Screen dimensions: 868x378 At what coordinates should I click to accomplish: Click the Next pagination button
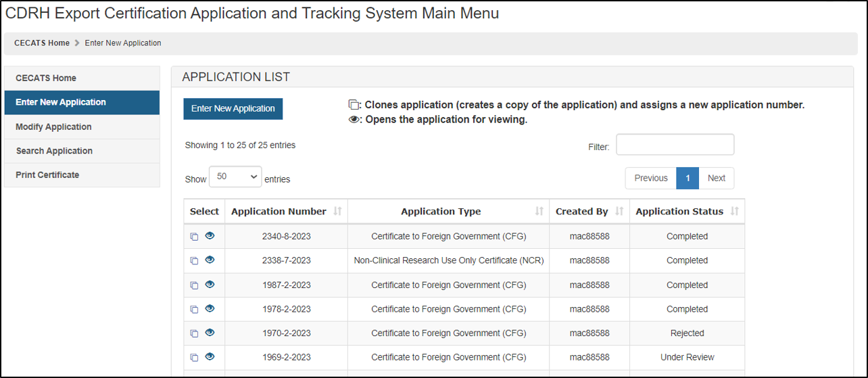pos(716,178)
